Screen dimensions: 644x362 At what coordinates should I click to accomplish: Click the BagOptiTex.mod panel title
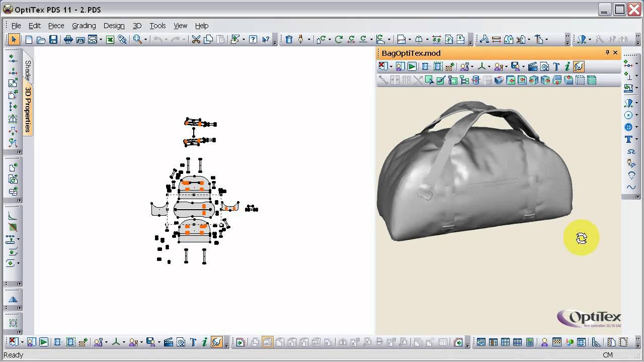pos(411,53)
